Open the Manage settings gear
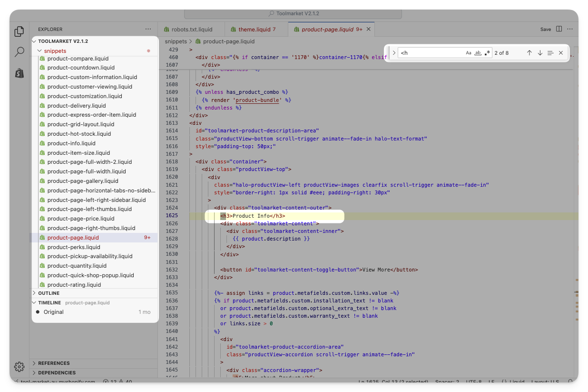 pyautogui.click(x=19, y=366)
